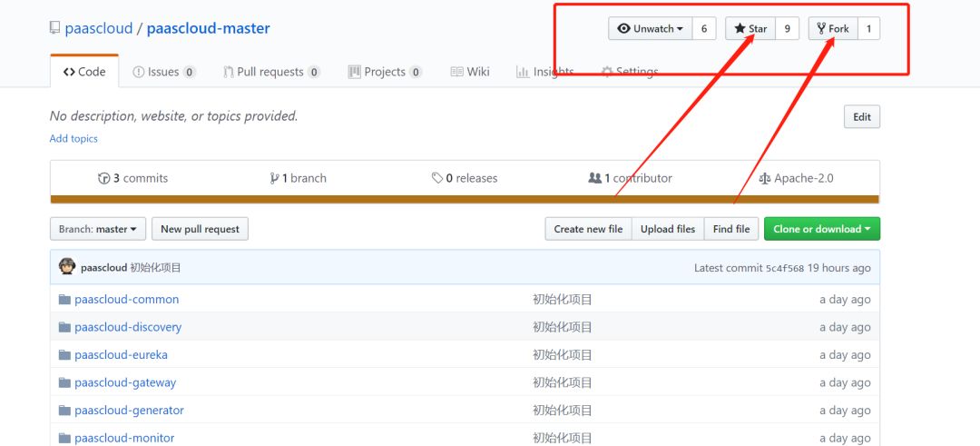Click the stargazers count 9
The height and width of the screenshot is (446, 980).
pyautogui.click(x=787, y=29)
